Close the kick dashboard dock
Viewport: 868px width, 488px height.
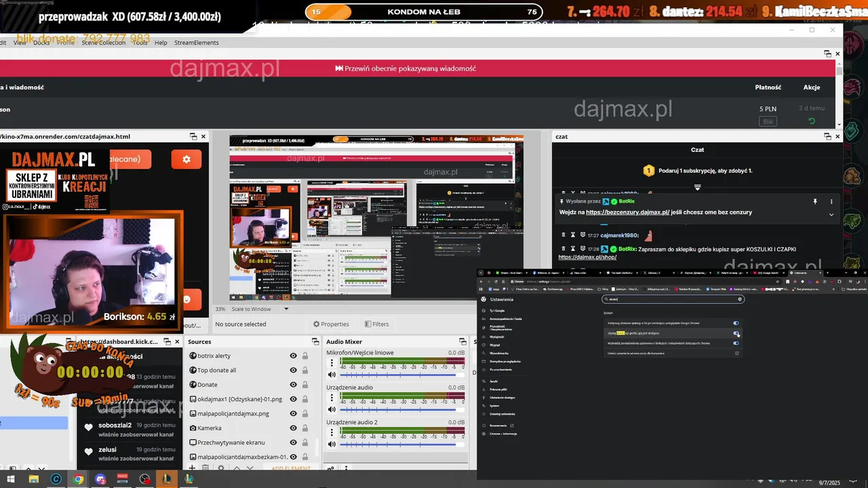click(x=178, y=342)
